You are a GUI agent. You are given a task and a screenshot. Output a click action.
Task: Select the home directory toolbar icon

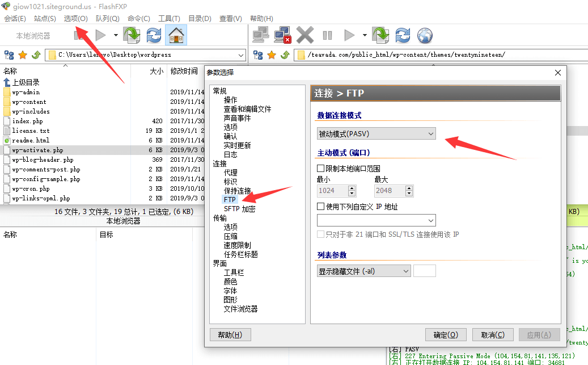click(176, 35)
